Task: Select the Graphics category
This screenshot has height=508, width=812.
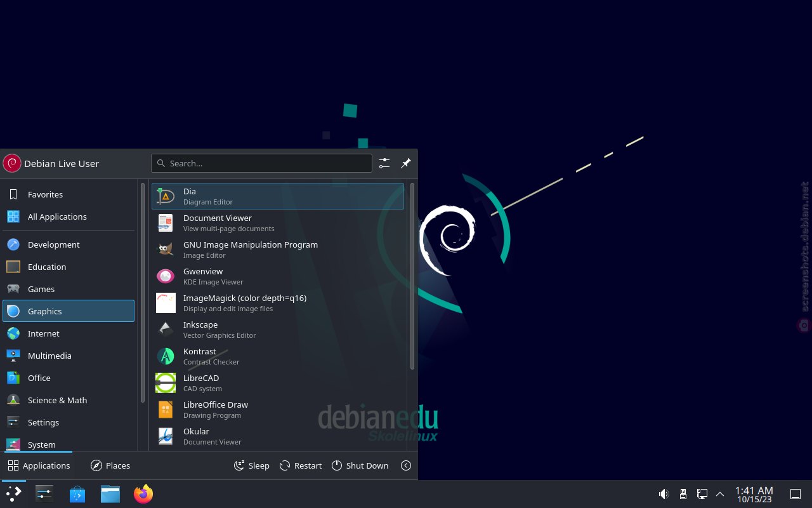Action: (x=69, y=311)
